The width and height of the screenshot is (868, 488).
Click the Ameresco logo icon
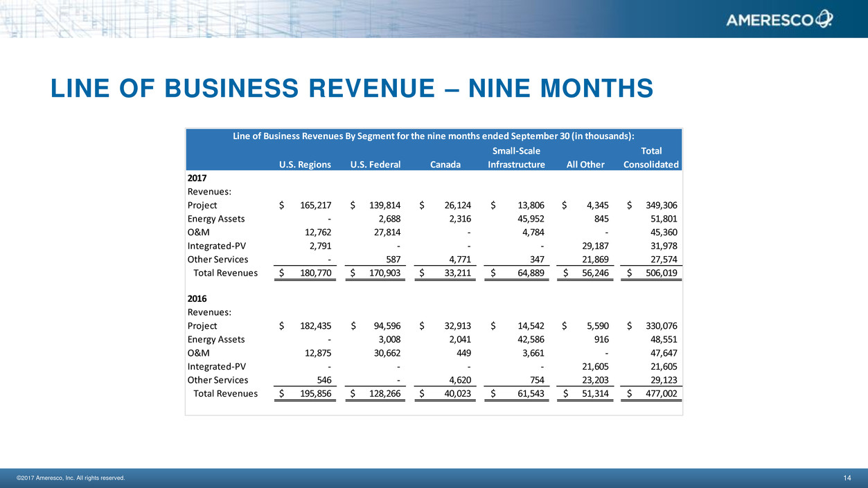click(x=824, y=19)
